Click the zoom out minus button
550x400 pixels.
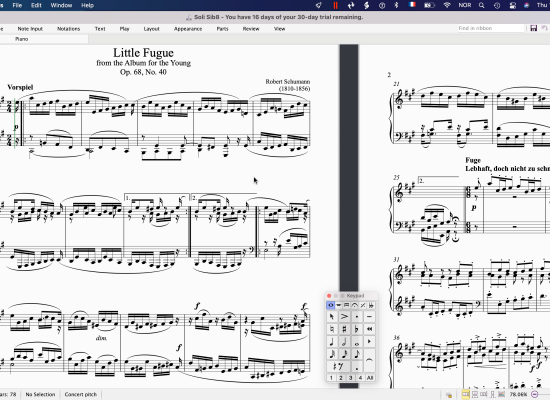[535, 394]
